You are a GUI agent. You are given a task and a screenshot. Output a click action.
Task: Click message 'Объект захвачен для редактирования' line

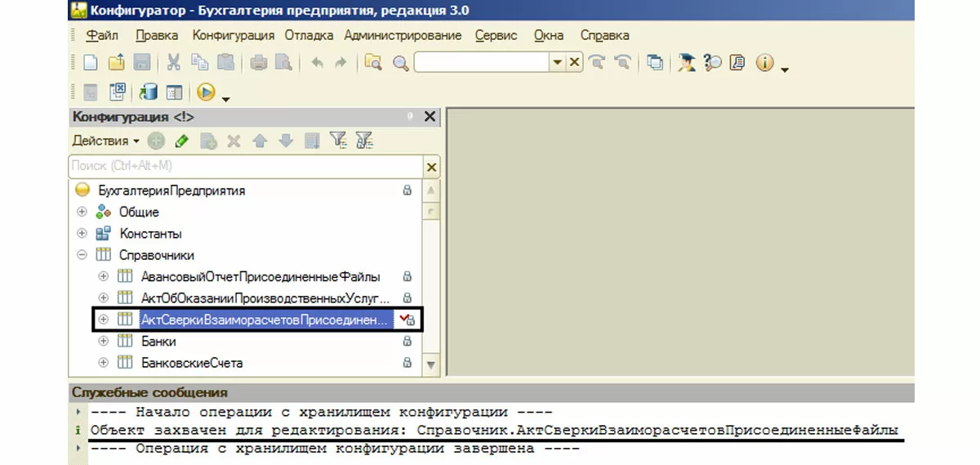pyautogui.click(x=494, y=430)
